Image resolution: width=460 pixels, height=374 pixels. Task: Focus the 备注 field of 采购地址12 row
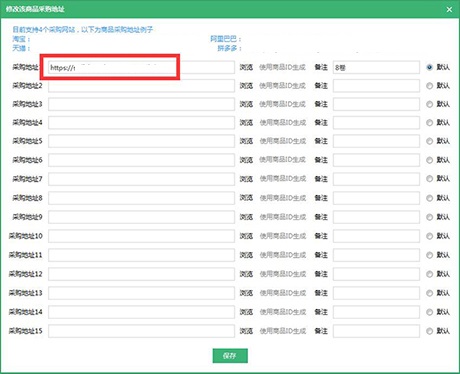tap(376, 274)
